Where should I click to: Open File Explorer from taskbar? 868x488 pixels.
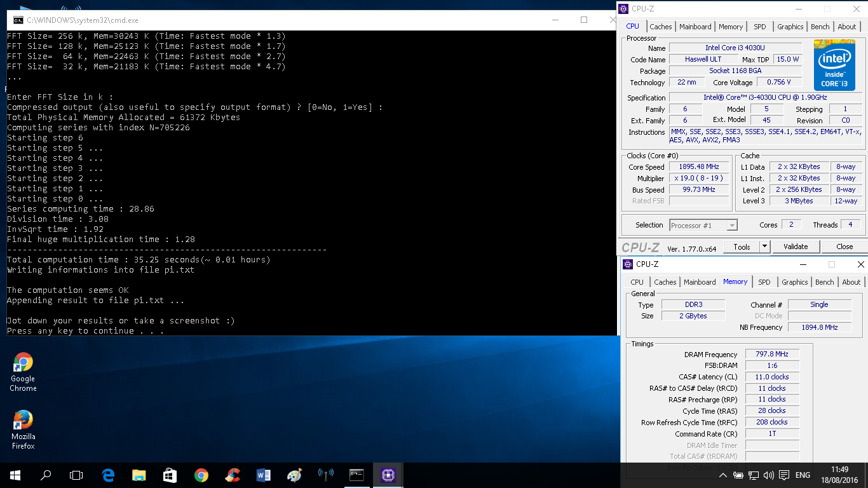pyautogui.click(x=139, y=475)
